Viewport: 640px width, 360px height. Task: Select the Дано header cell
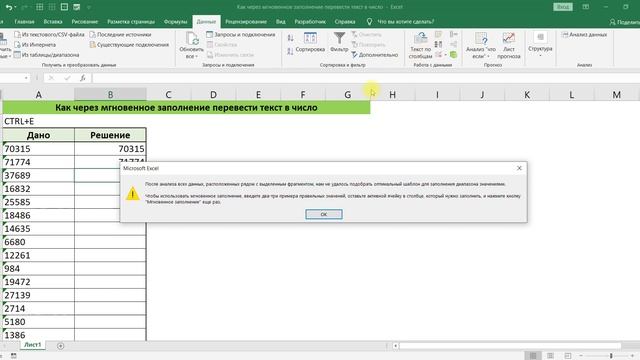38,135
